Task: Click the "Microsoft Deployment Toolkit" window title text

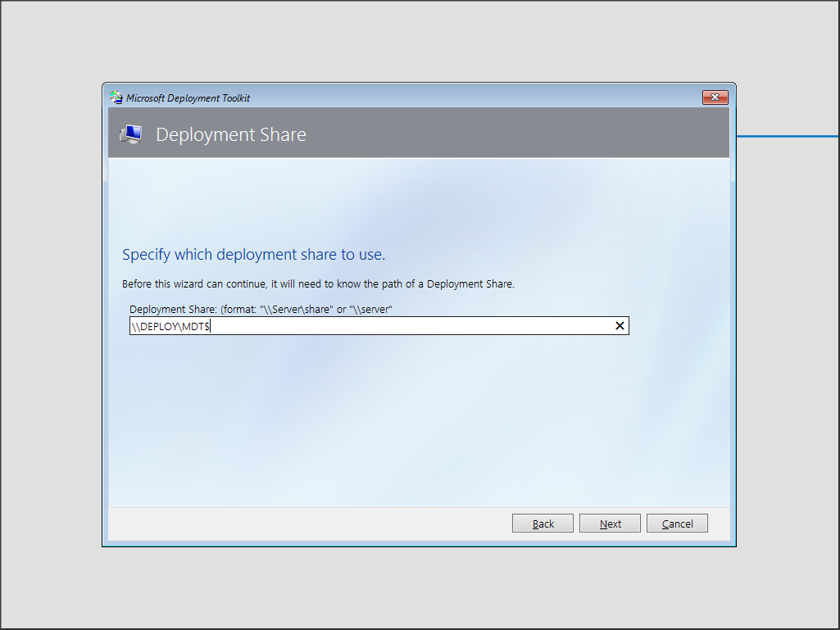Action: point(188,98)
